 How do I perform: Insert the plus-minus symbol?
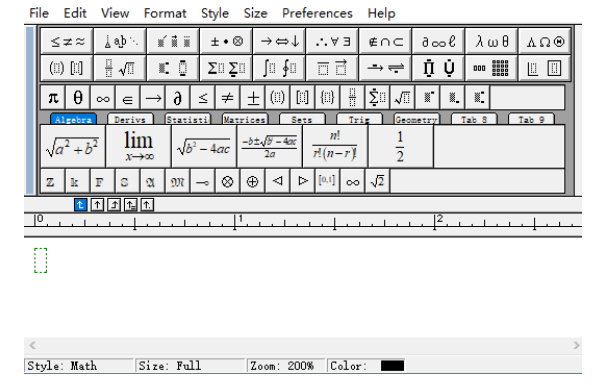tap(253, 98)
